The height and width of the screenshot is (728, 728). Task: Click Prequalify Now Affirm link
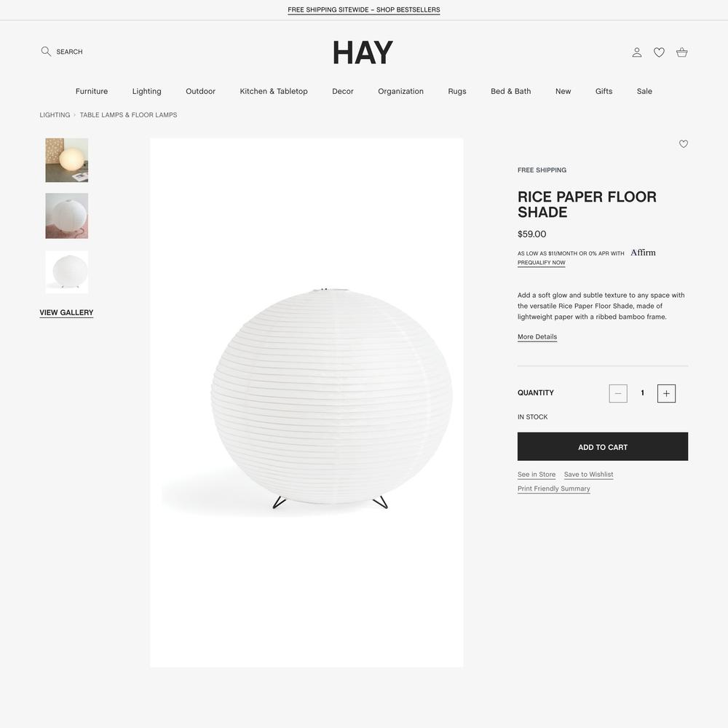[x=542, y=263]
